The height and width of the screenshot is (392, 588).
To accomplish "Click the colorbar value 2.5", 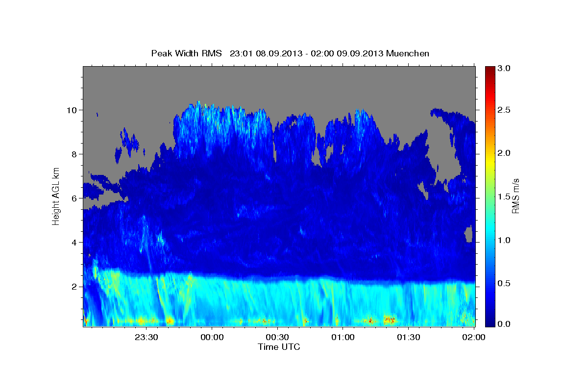I will click(505, 110).
